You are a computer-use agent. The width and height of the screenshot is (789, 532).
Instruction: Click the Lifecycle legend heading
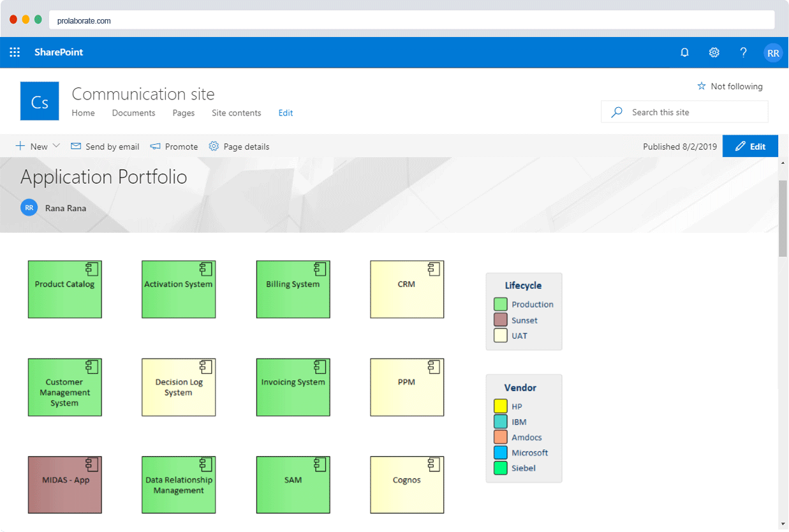point(523,286)
